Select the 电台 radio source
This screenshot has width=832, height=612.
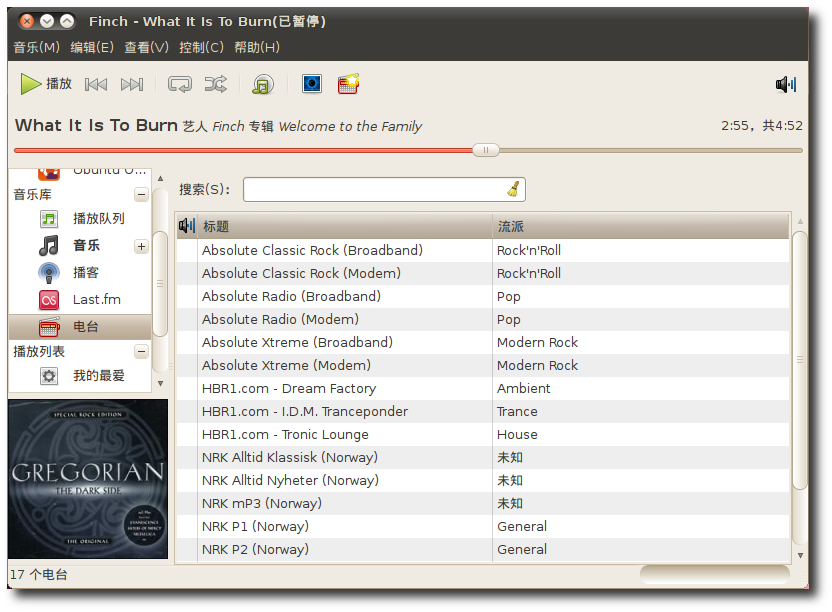80,327
